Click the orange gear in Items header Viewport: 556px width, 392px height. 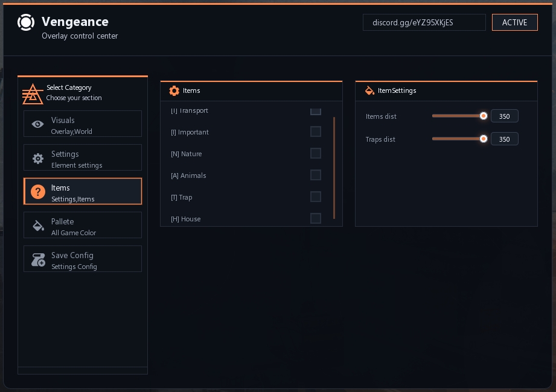click(174, 90)
